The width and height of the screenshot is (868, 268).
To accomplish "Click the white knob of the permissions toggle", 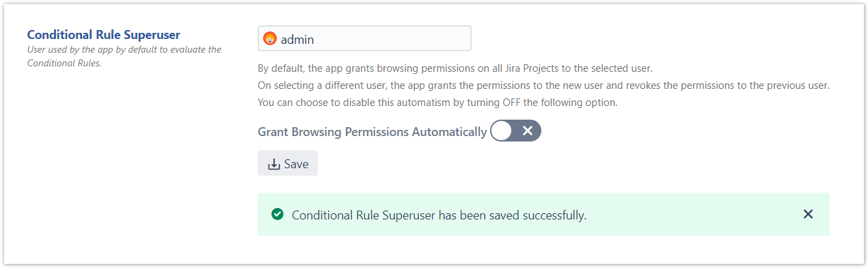I will click(502, 131).
